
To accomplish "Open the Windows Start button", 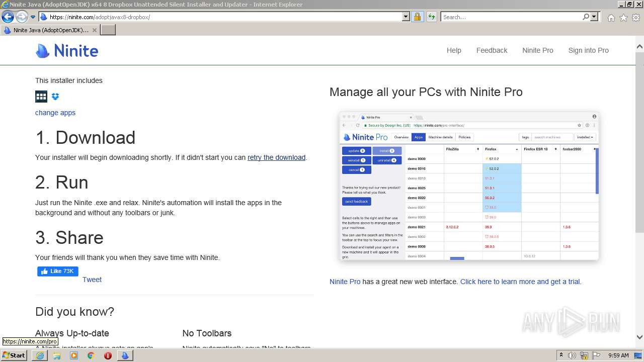I will tap(14, 355).
